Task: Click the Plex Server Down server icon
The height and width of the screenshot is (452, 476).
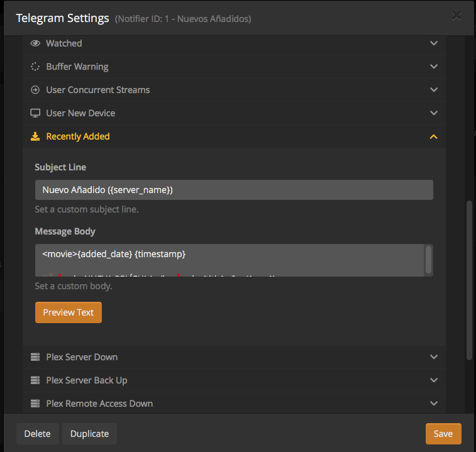Action: click(35, 357)
